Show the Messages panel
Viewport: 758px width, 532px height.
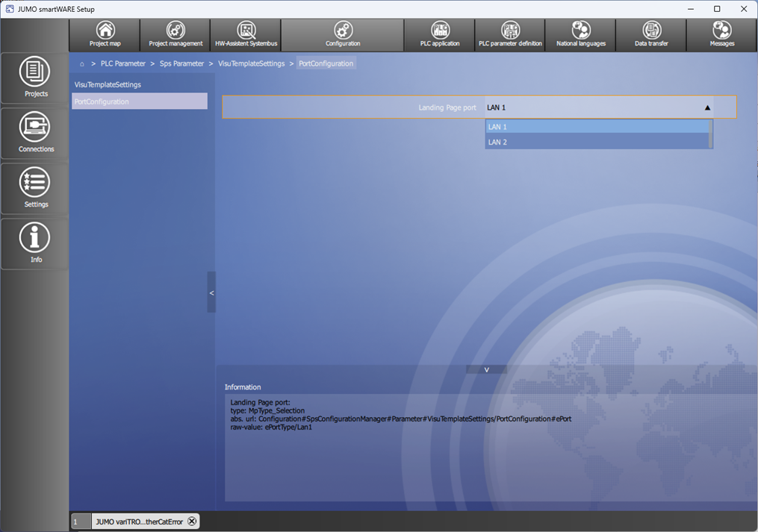click(x=721, y=34)
